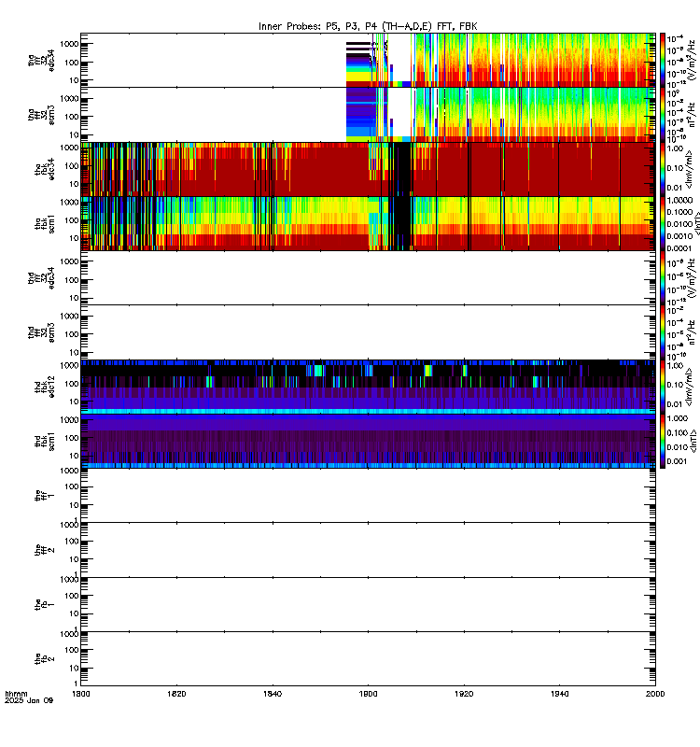Click the 'thd fbk scm1' panel label
The image size is (700, 747).
click(x=45, y=442)
